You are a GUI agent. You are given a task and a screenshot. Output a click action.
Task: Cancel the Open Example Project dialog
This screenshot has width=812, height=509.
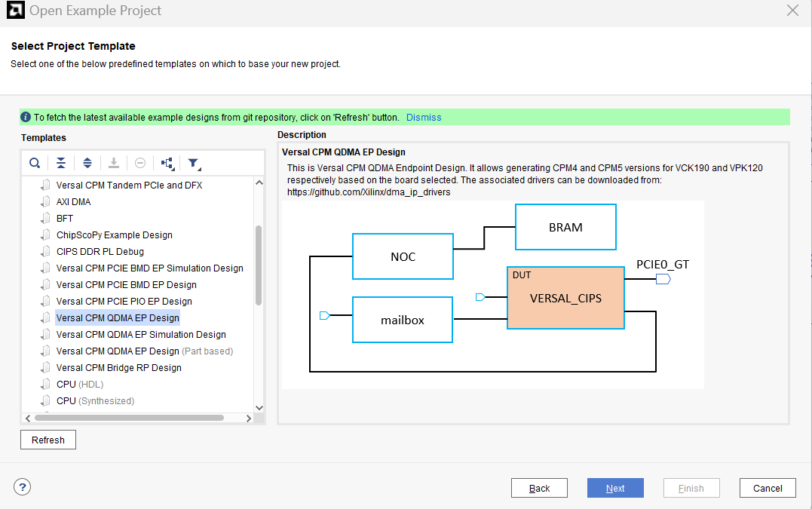[768, 489]
